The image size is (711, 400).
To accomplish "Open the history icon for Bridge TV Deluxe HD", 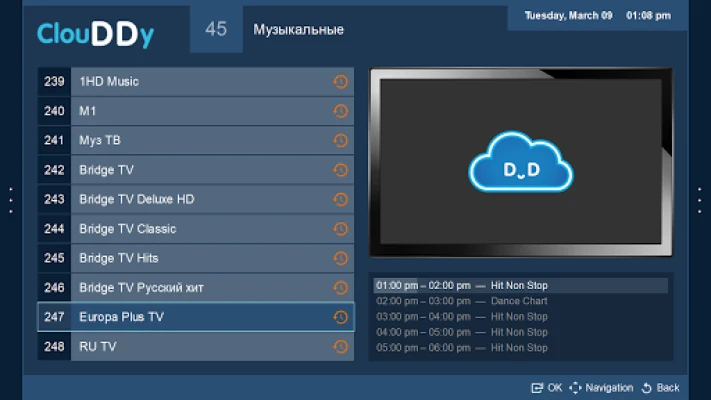I will [340, 200].
